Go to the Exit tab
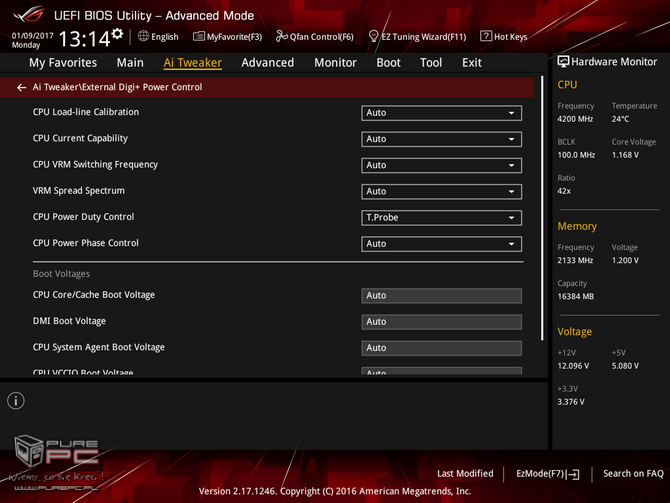This screenshot has height=503, width=670. [x=472, y=63]
